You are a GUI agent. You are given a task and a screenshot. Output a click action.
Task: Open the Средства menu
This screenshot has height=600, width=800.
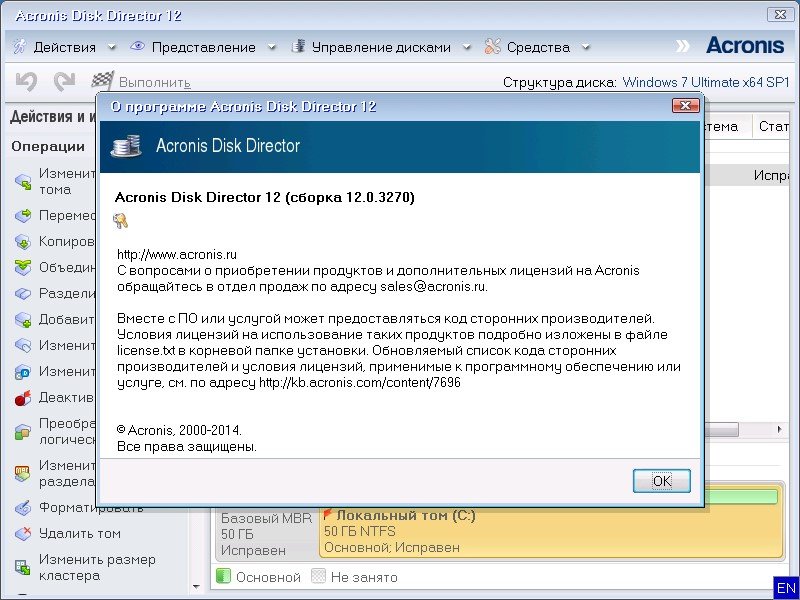tap(538, 47)
